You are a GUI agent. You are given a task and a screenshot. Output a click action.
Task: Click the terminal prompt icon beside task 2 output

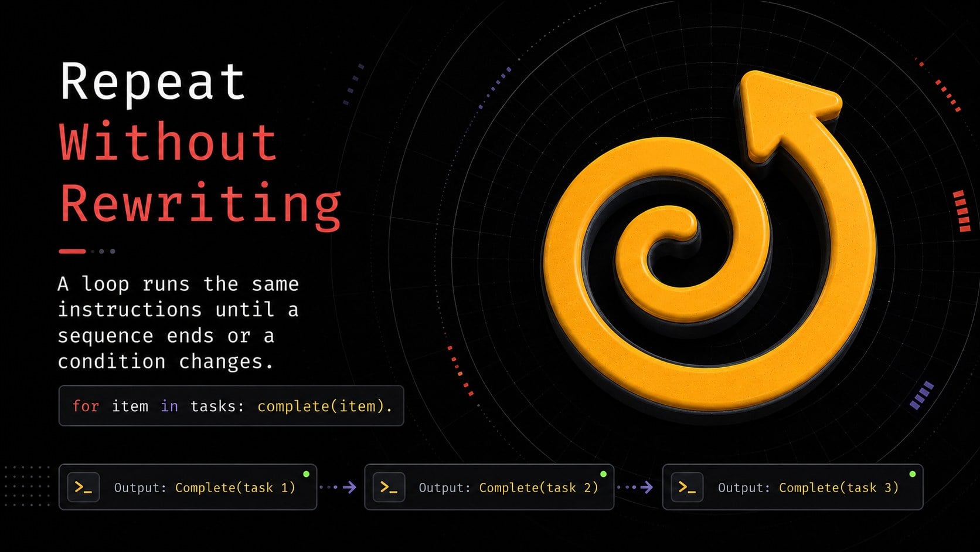(x=389, y=487)
